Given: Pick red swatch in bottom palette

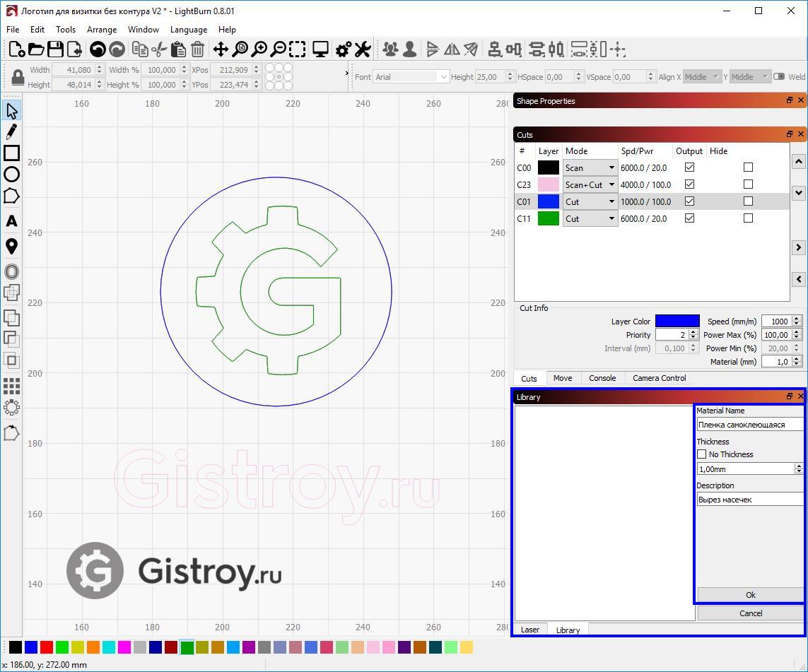Looking at the screenshot, I should (47, 647).
